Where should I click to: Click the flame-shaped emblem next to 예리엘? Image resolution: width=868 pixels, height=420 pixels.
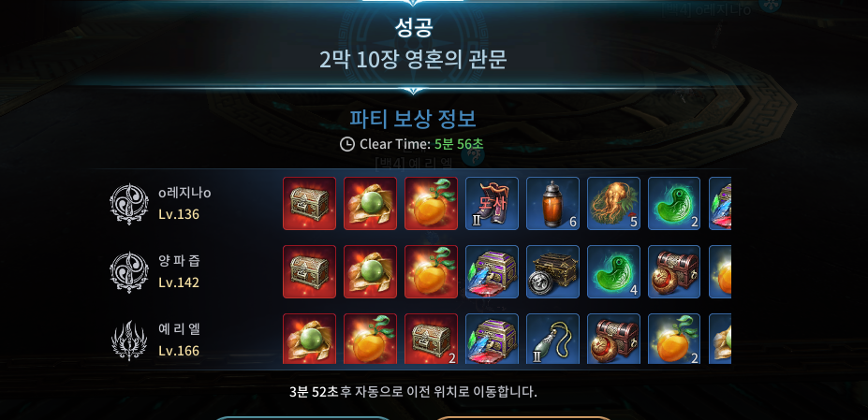tap(129, 340)
